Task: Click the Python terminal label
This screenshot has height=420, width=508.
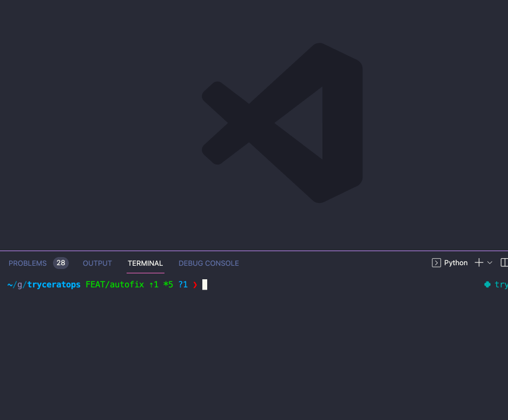Action: [x=456, y=263]
